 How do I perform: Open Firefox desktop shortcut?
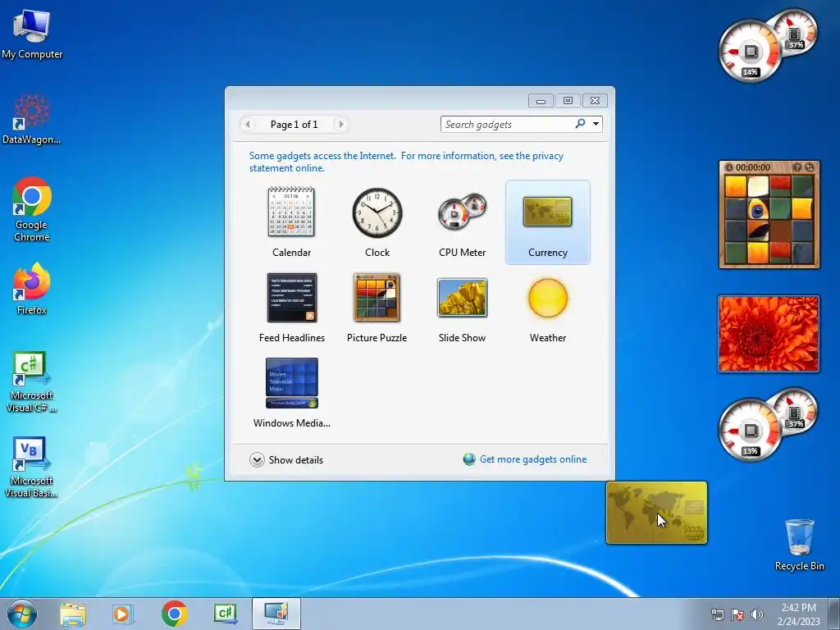coord(32,289)
